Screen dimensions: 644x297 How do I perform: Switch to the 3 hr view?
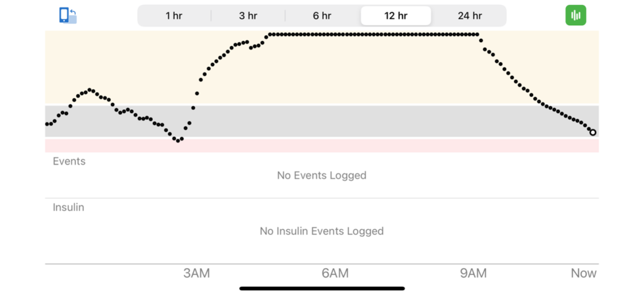point(248,16)
